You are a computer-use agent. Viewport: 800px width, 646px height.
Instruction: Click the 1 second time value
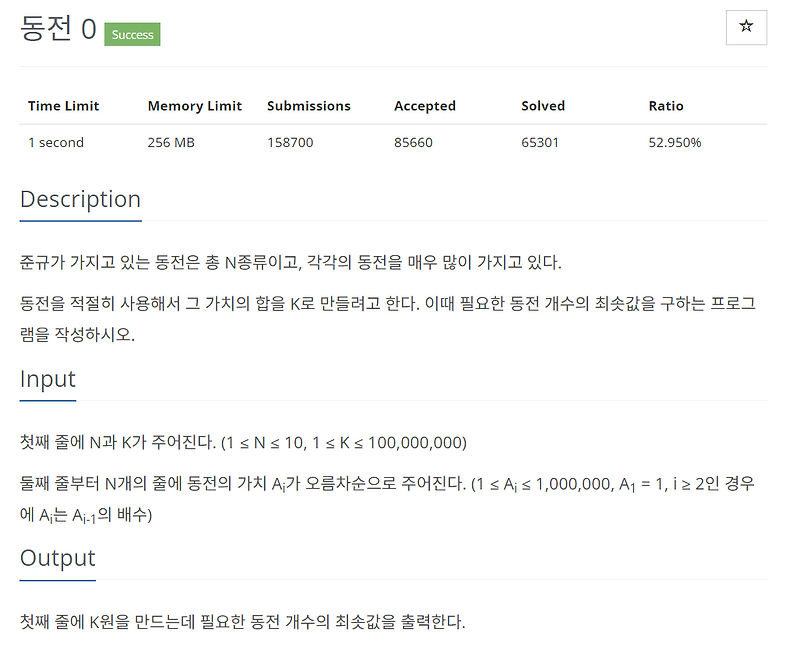56,142
